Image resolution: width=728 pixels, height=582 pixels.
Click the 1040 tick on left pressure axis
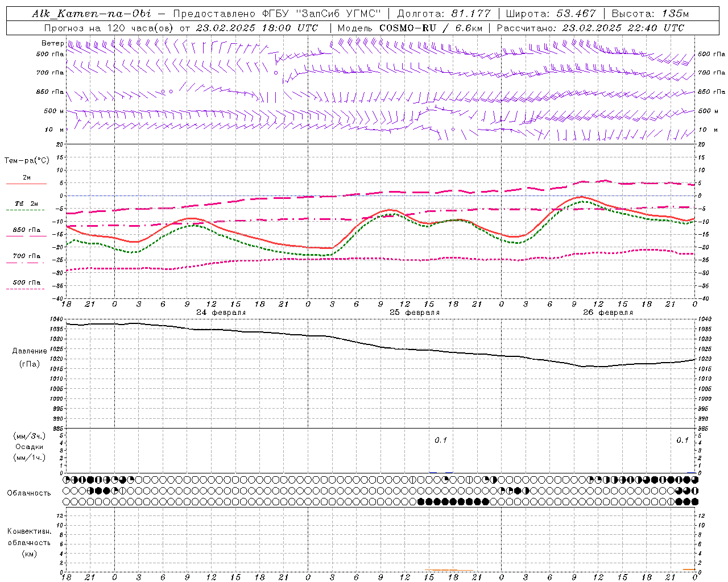[x=56, y=319]
